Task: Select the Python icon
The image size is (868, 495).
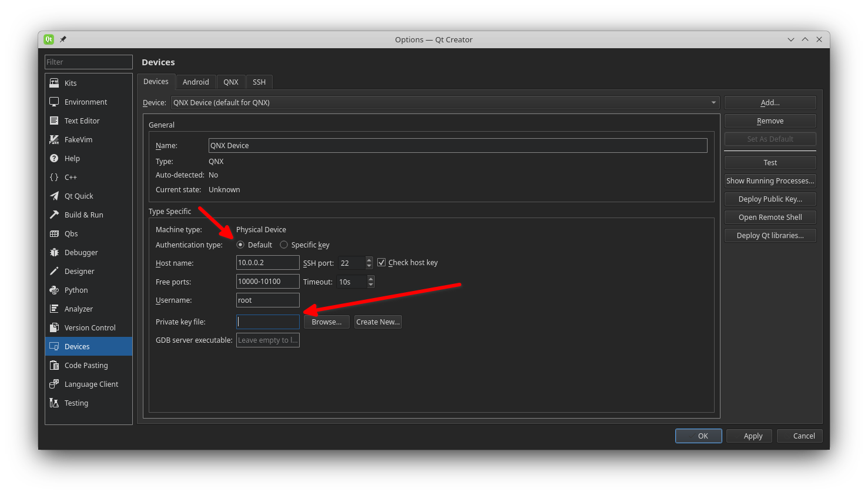Action: point(54,290)
